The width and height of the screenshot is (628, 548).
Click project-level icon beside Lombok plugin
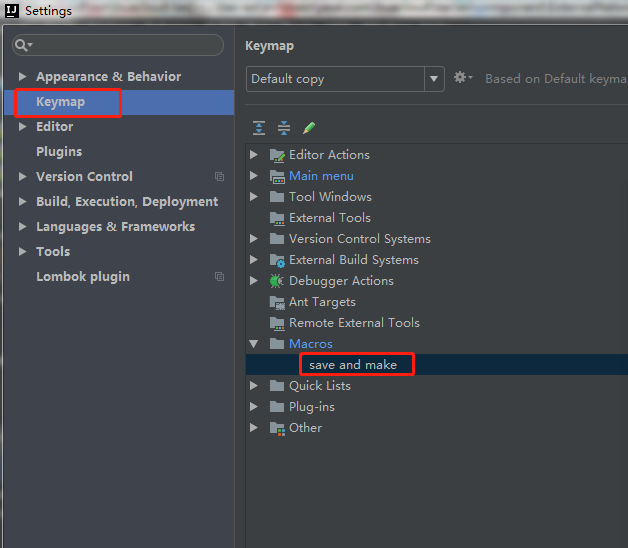(219, 277)
